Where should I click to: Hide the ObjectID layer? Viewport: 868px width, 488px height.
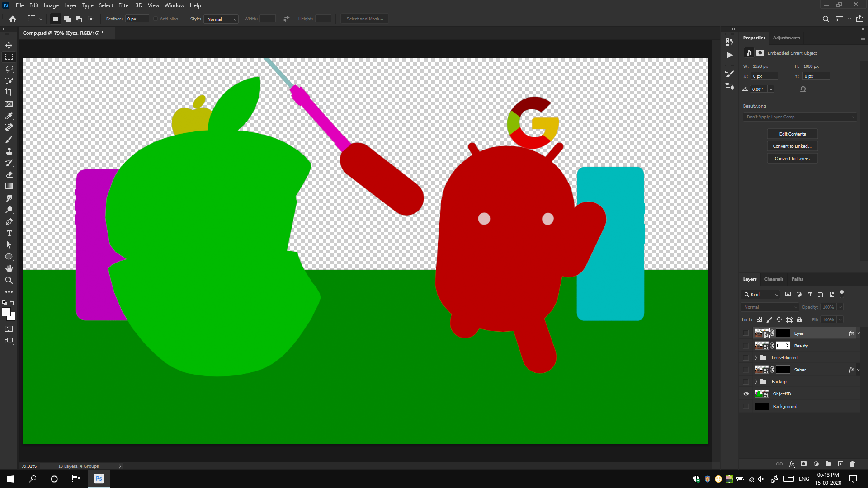point(746,394)
